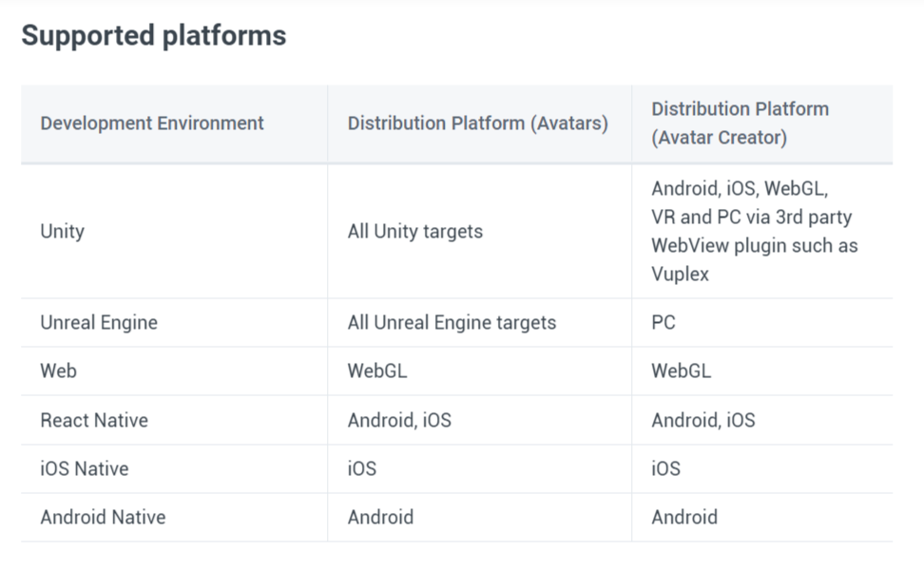This screenshot has height=570, width=924.
Task: Click Android in the Avatars column
Action: pyautogui.click(x=380, y=517)
